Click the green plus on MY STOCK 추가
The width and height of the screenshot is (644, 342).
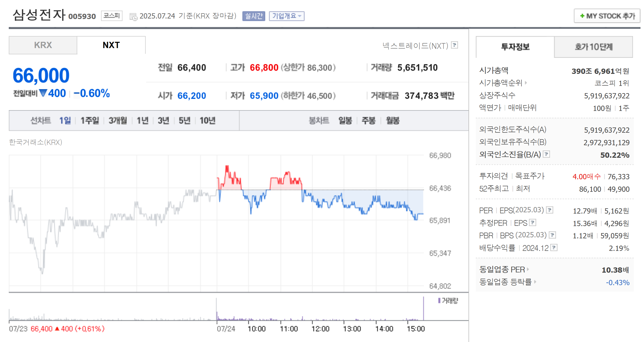[582, 16]
